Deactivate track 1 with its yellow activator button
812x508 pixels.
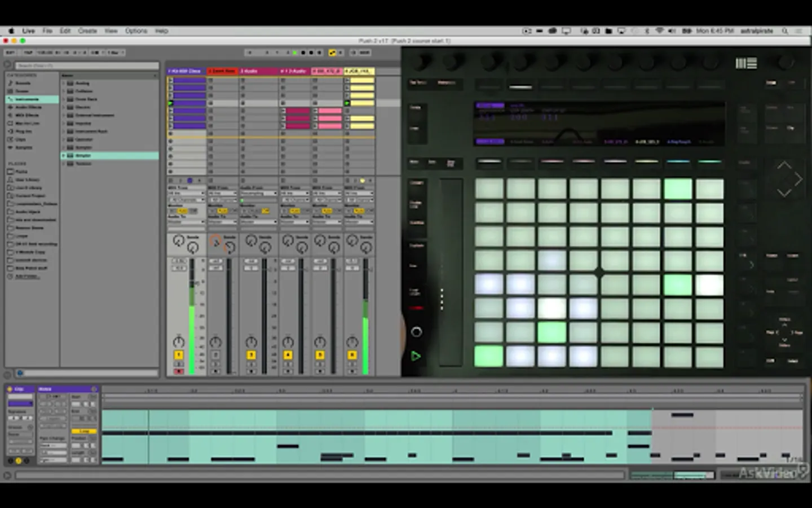[x=179, y=355]
